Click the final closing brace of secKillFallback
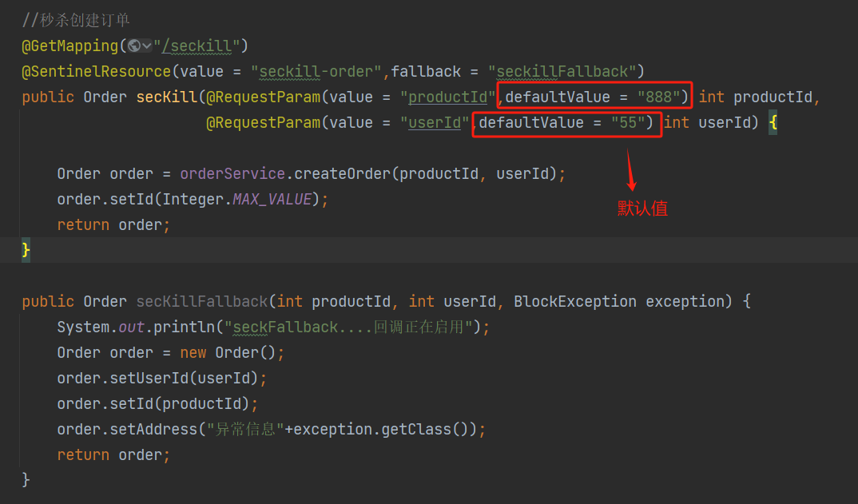 (26, 480)
